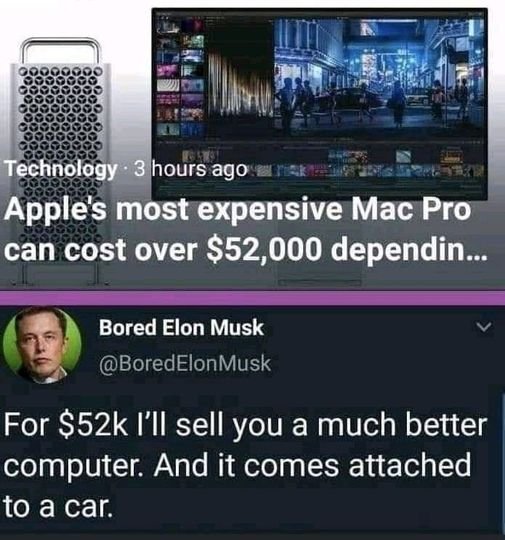This screenshot has height=540, width=505.
Task: Click the Mac Pro top handle
Action: pos(60,50)
